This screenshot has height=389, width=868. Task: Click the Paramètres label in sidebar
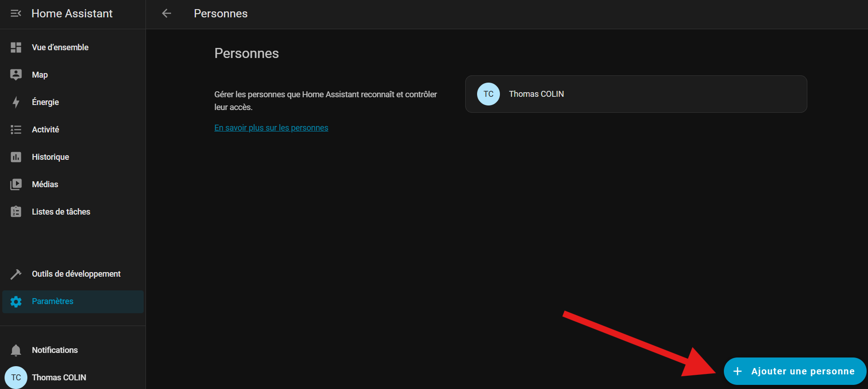52,301
